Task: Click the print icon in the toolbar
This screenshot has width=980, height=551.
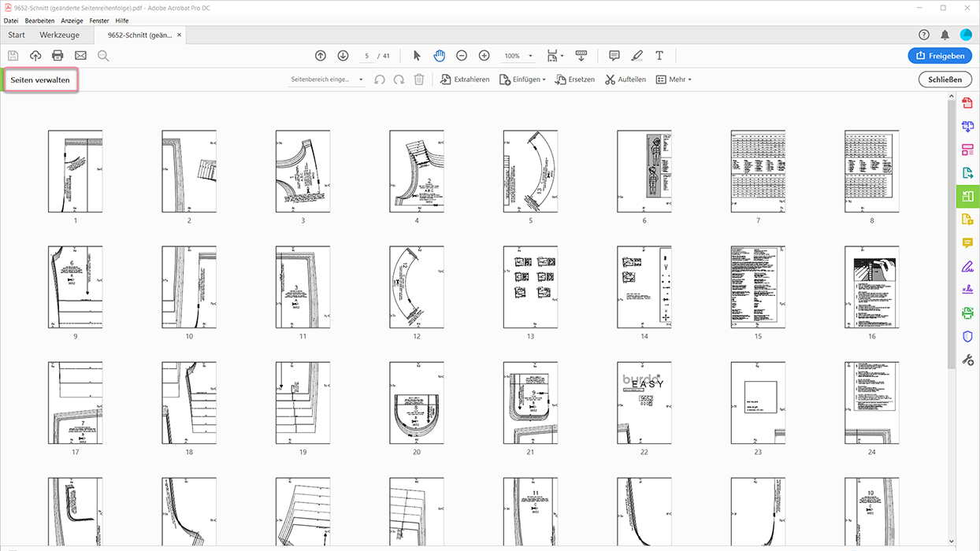Action: 58,56
